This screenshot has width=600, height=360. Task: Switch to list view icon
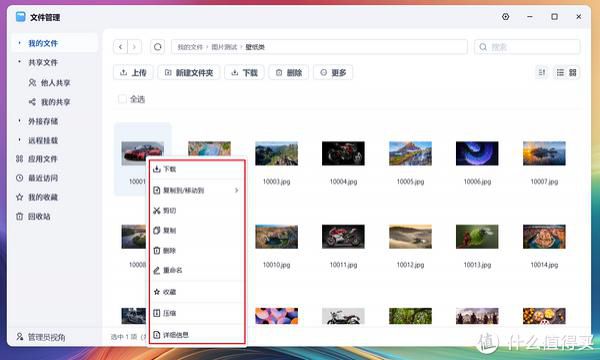(x=560, y=72)
